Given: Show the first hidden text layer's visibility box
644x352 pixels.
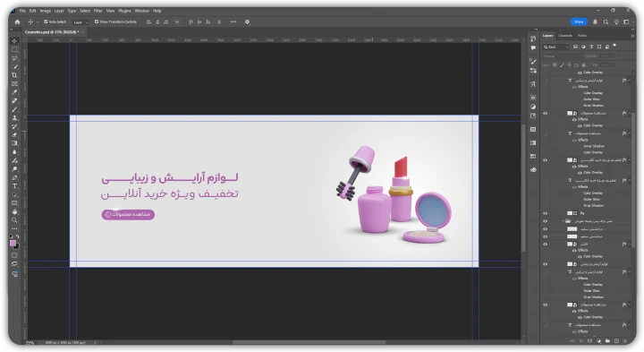Looking at the screenshot, I should point(546,81).
